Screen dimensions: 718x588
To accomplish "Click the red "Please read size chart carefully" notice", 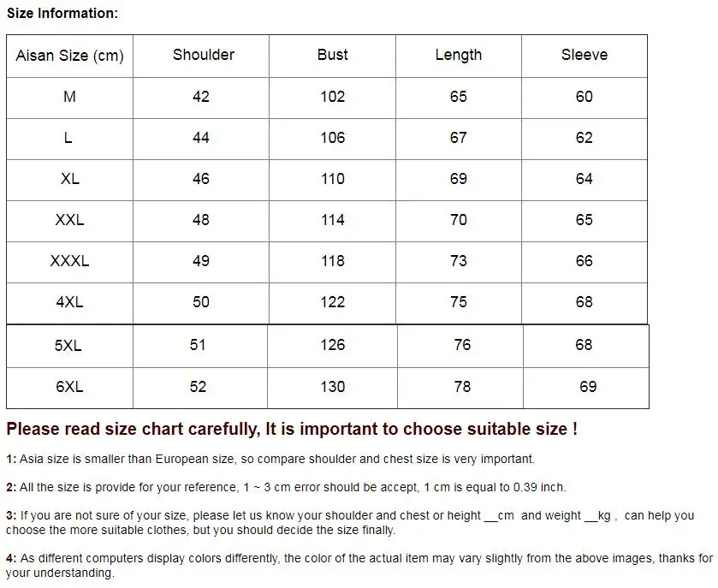I will pos(292,429).
